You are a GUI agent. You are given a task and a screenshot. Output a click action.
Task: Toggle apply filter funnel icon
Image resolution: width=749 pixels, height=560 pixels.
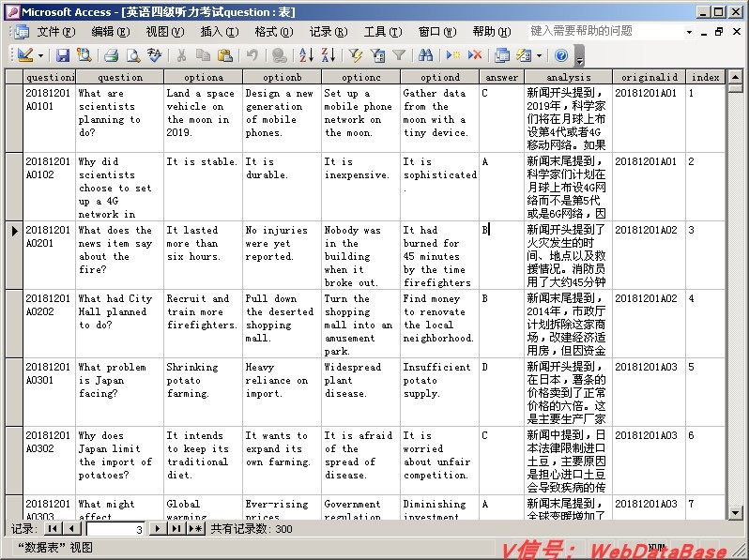pyautogui.click(x=399, y=55)
